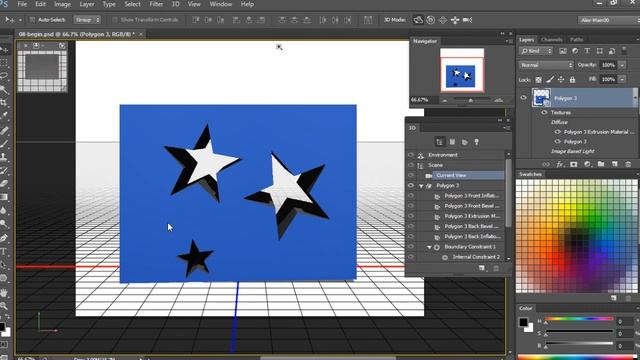Toggle visibility of Boundary Constraint 1
The width and height of the screenshot is (640, 360).
[x=411, y=247]
